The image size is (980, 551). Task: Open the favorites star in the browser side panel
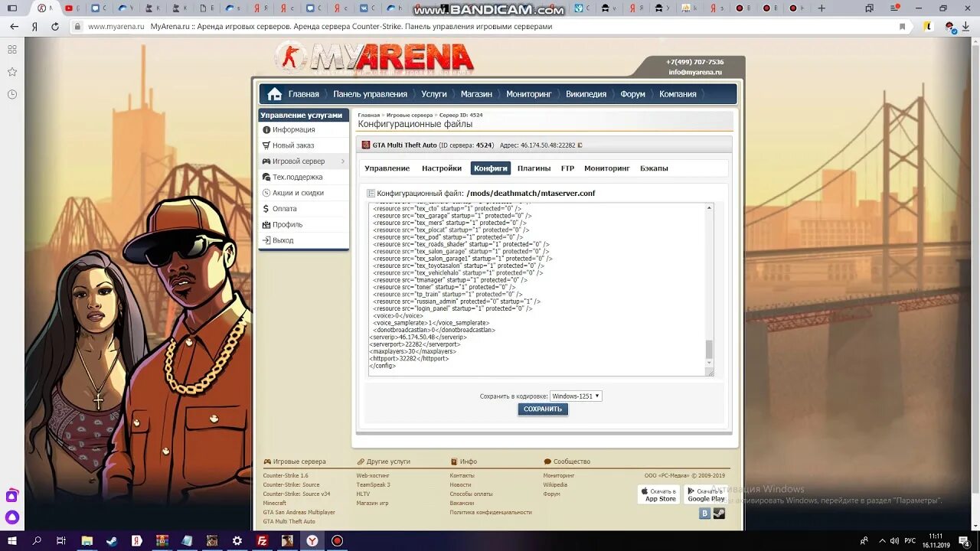tap(12, 72)
